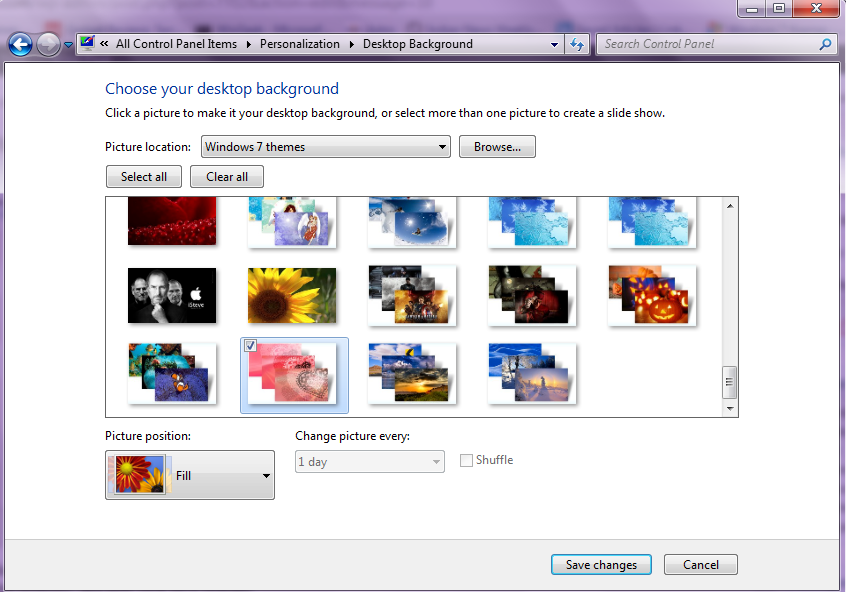
Task: Select the sunset landscape theme thumbnail
Action: pos(412,373)
